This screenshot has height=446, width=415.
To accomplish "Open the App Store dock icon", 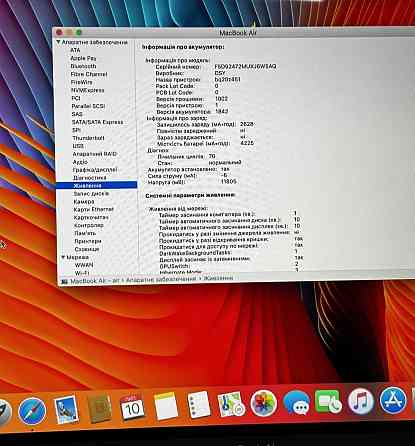I will click(x=393, y=400).
